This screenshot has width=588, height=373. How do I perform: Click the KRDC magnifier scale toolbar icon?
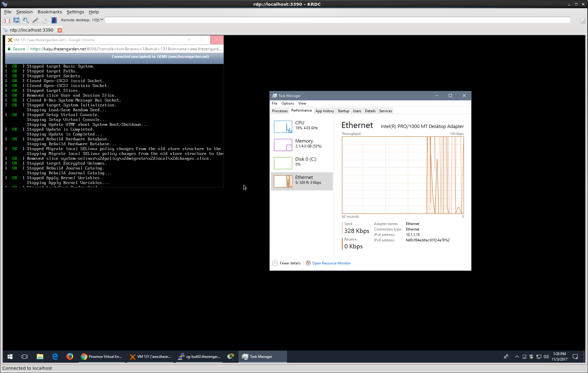pos(26,20)
